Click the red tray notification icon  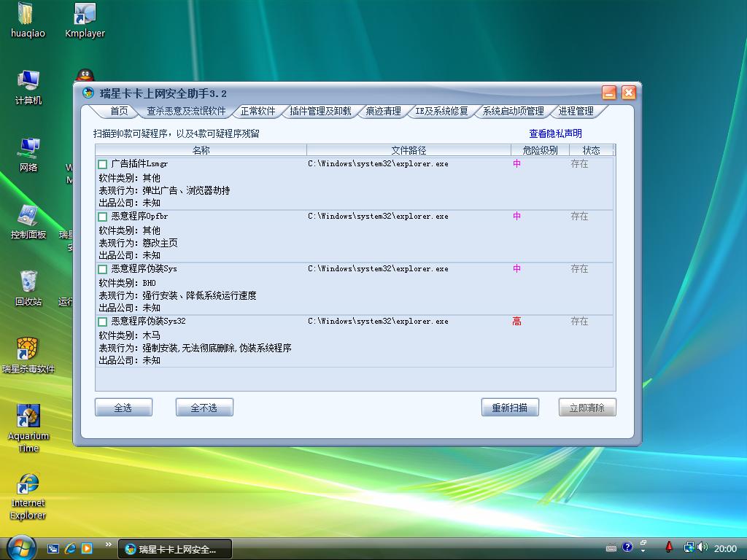pyautogui.click(x=669, y=548)
